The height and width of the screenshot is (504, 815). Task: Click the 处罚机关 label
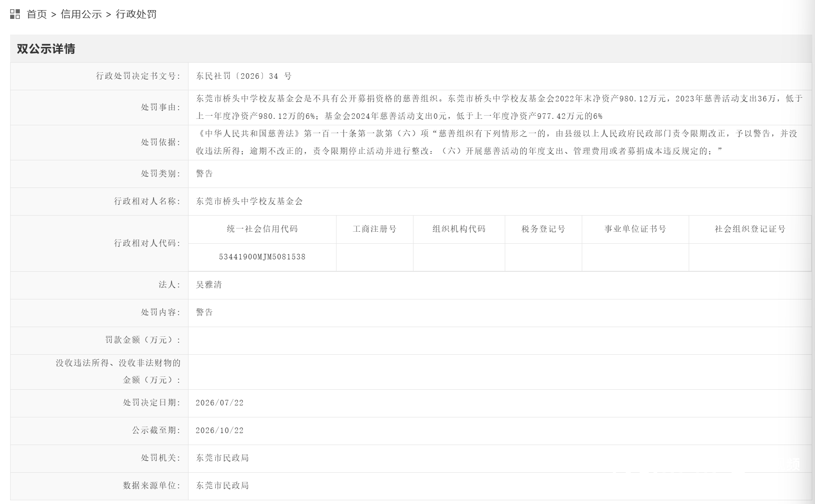coord(161,458)
